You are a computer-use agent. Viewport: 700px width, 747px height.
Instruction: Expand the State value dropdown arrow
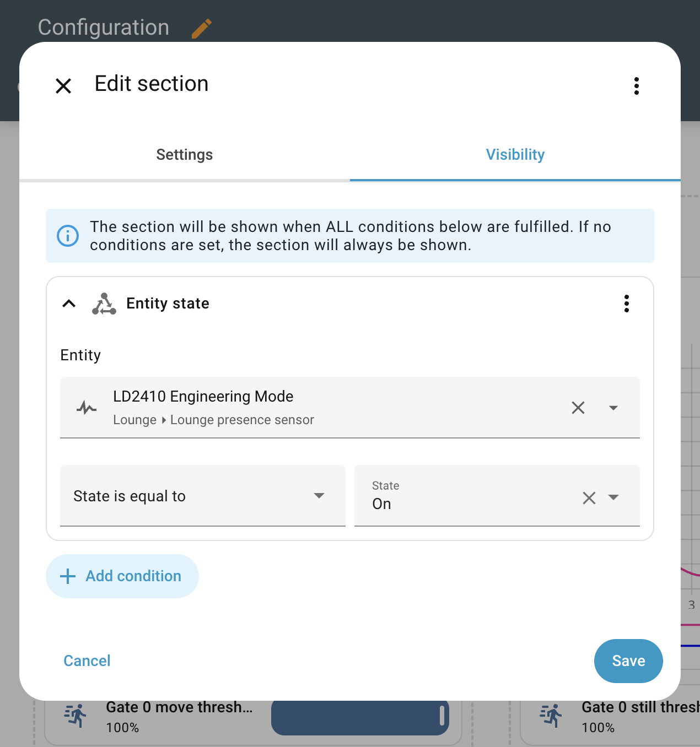(x=613, y=497)
